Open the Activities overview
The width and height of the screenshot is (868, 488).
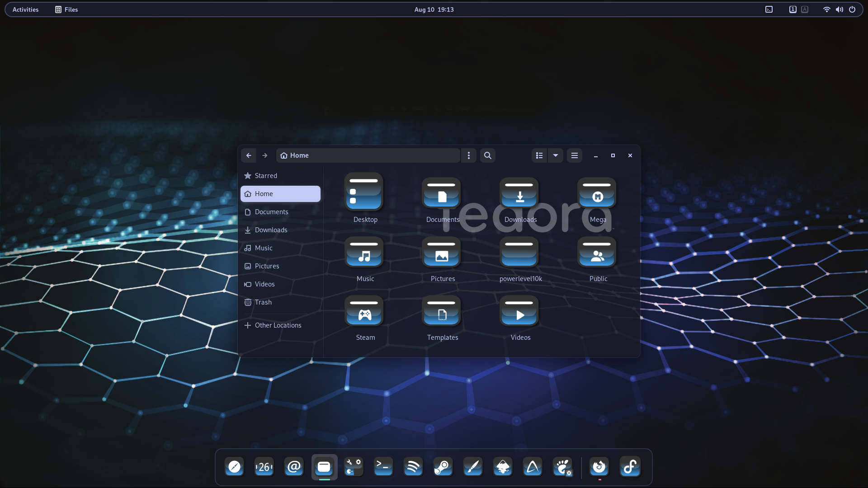pyautogui.click(x=25, y=9)
